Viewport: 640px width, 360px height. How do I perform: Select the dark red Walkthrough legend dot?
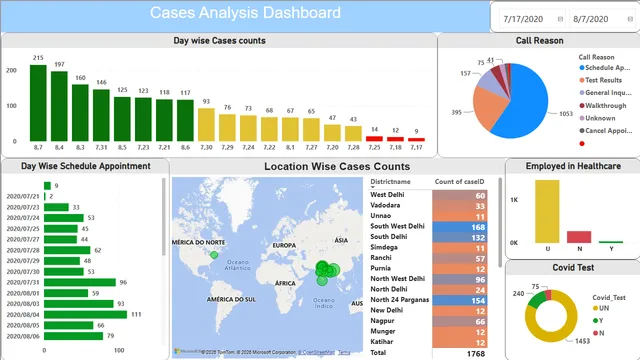pos(582,106)
